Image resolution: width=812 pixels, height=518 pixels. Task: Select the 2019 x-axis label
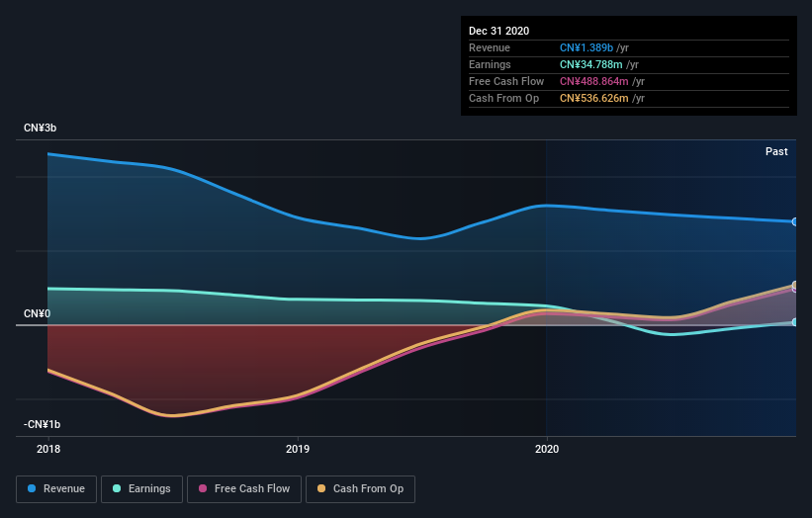pos(298,449)
